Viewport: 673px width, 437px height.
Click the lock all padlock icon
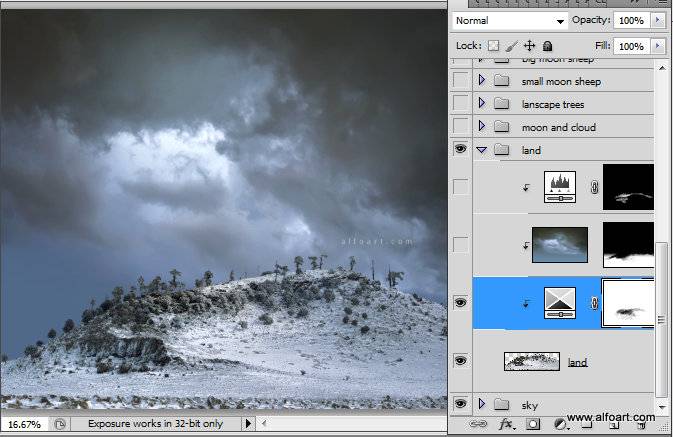point(548,46)
